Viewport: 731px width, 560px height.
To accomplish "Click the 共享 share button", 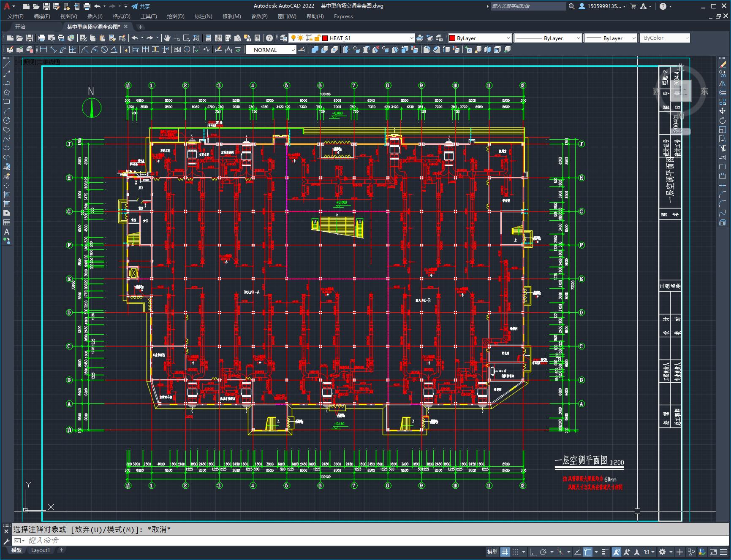I will coord(141,6).
